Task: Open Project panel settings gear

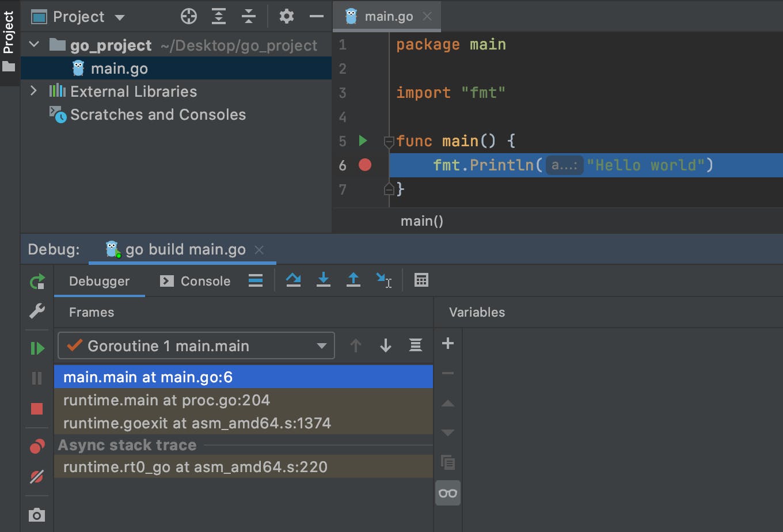Action: point(286,17)
